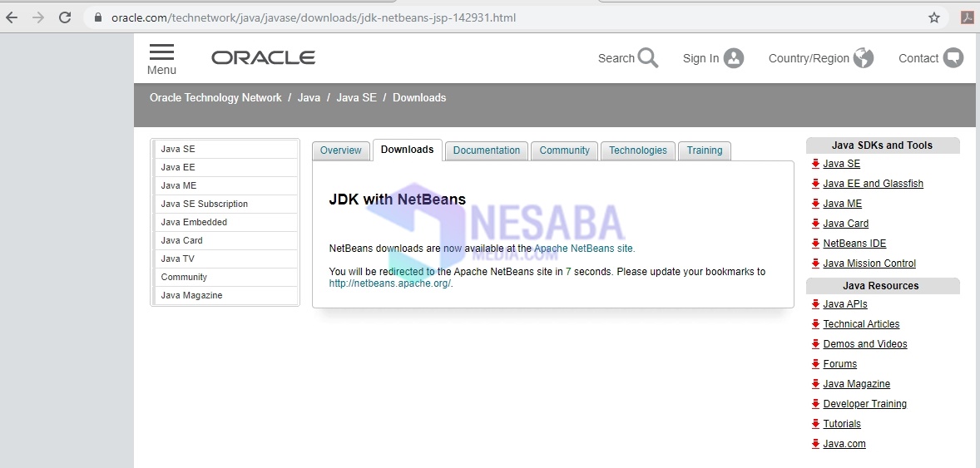Click the Java SE breadcrumb link
Image resolution: width=980 pixels, height=468 pixels.
point(356,97)
